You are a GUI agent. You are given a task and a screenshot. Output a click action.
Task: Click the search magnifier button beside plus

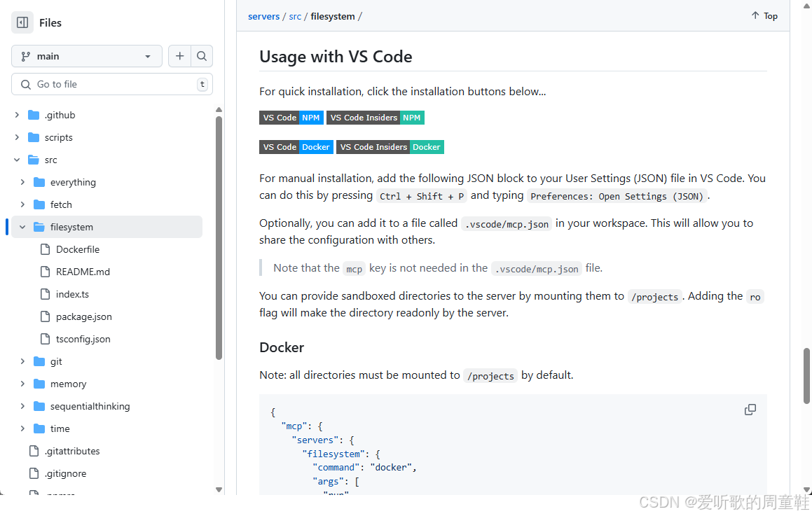[x=202, y=56]
